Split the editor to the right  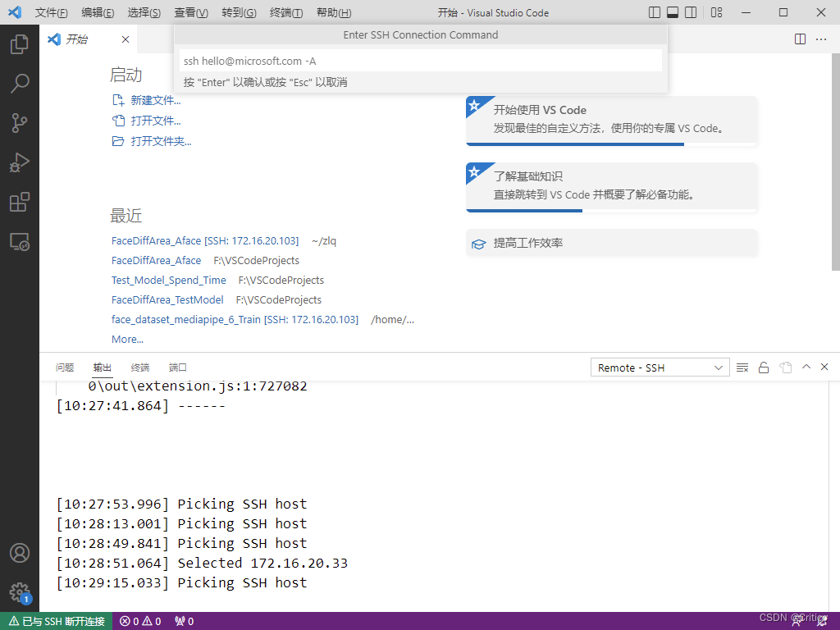(x=800, y=39)
